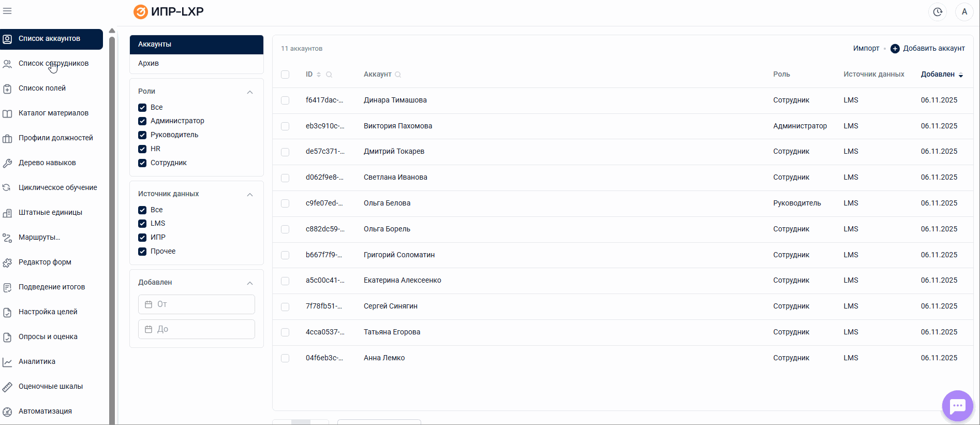This screenshot has height=425, width=980.
Task: Collapse the Роли filter section
Action: coord(250,92)
